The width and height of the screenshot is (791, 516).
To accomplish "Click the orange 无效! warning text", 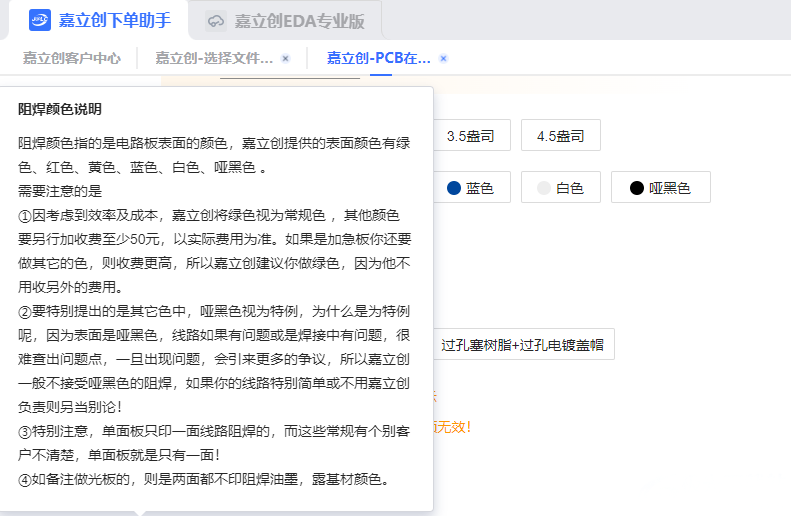I will coord(453,427).
